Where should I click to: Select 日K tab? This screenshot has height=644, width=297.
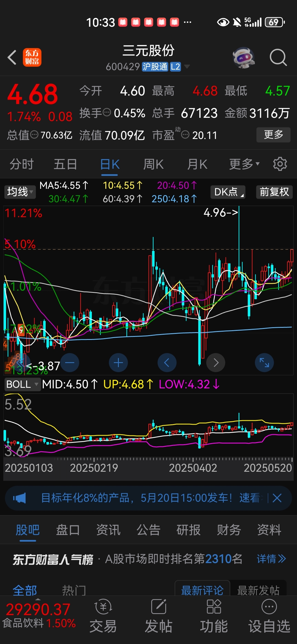tap(110, 164)
